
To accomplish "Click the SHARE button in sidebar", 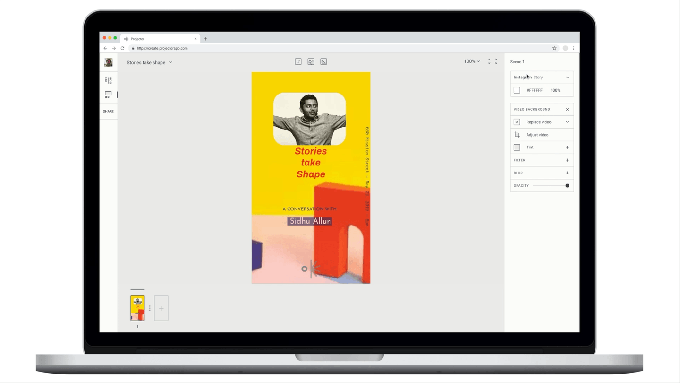I will pos(108,111).
